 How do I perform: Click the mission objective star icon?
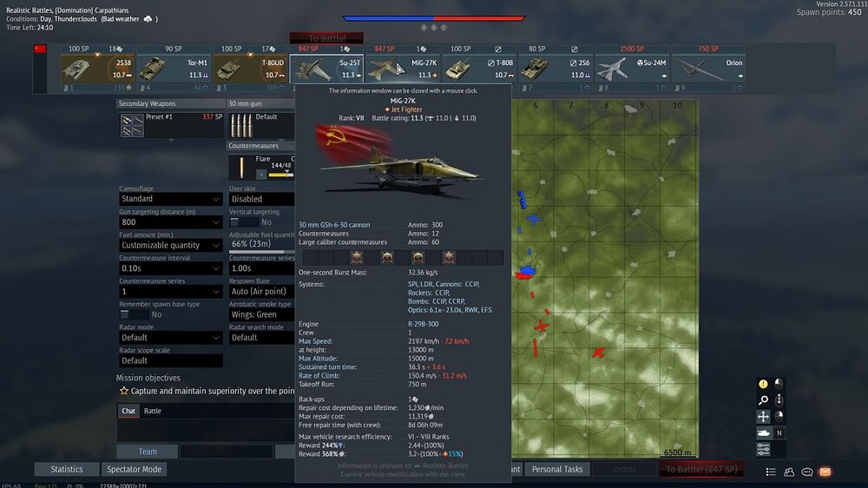coord(124,391)
